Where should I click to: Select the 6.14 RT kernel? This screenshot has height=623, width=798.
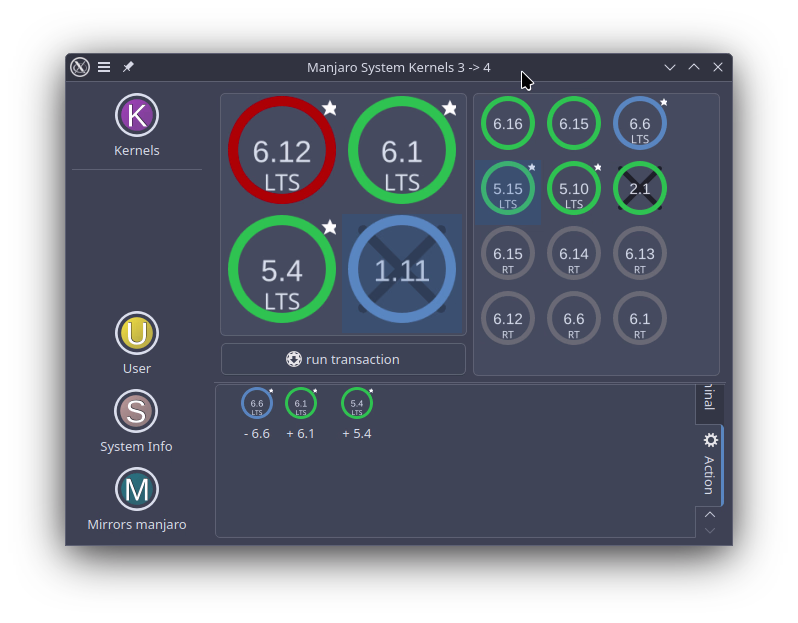(574, 253)
